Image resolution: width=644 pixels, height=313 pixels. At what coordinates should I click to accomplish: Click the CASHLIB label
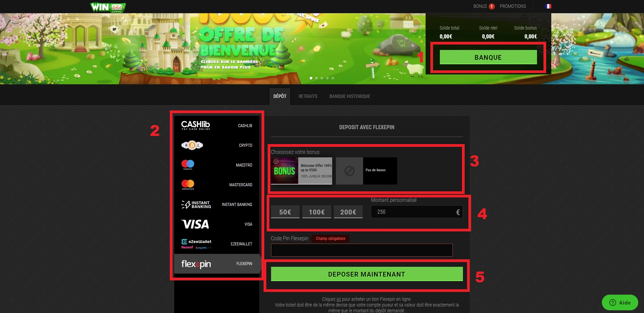click(x=245, y=126)
